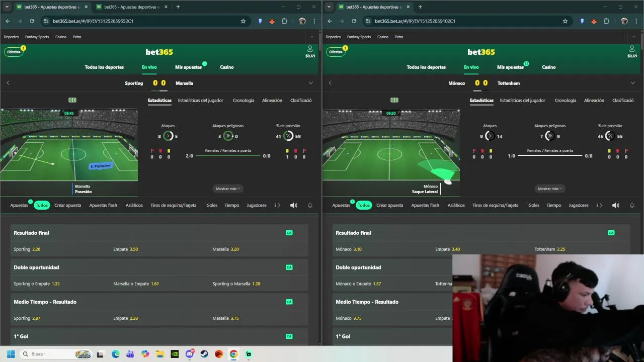Switch to Estadísticas del jugador tab, left window
This screenshot has height=362, width=644.
(x=200, y=100)
